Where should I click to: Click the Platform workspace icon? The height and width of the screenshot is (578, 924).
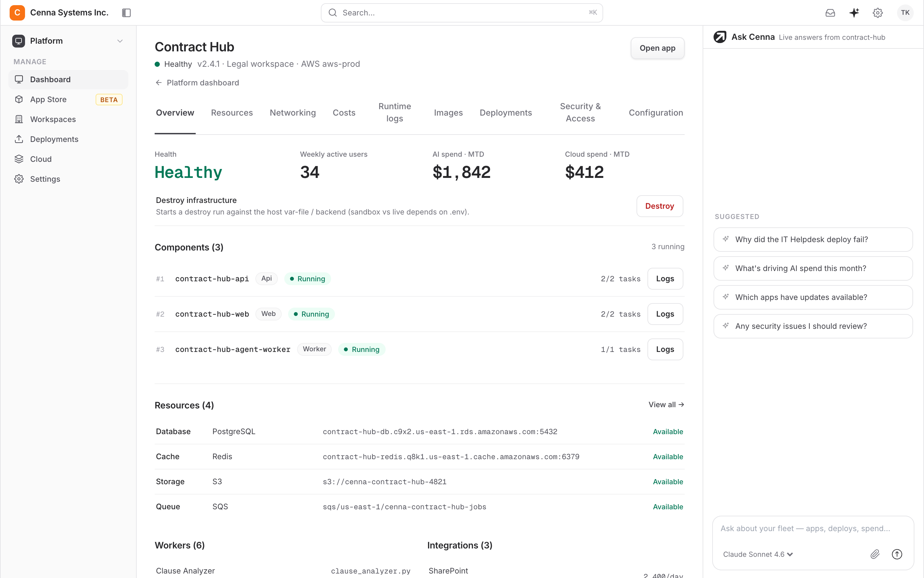click(18, 41)
